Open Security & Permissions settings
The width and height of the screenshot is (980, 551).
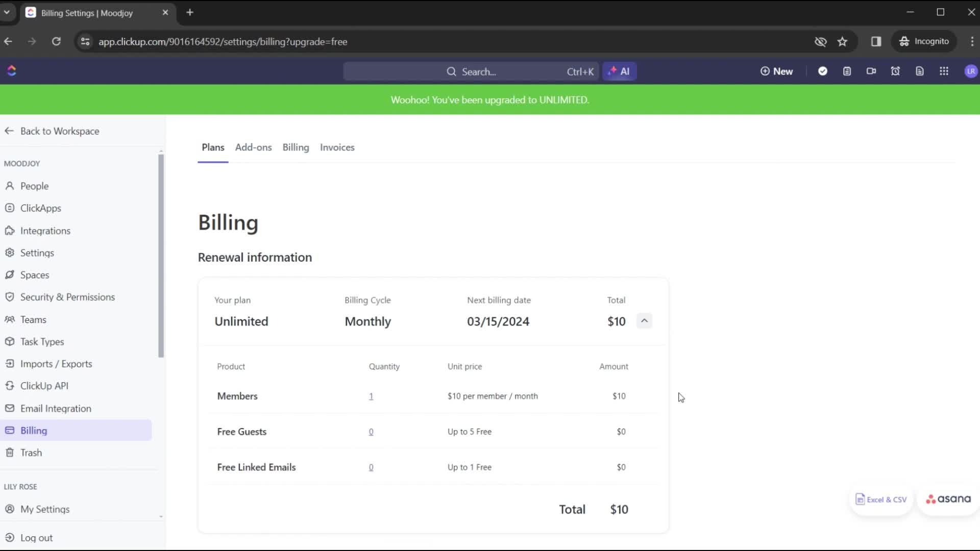[67, 297]
